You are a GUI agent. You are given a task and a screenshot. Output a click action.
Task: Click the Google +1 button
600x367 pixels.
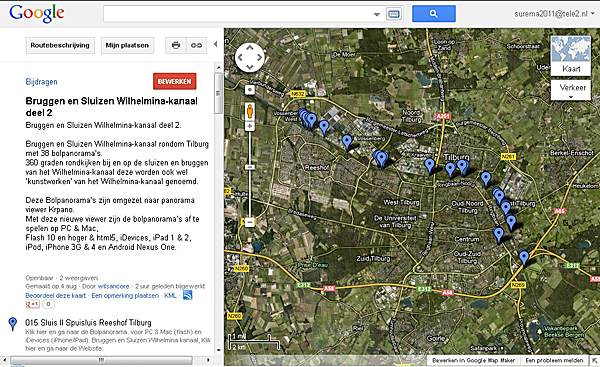pos(32,304)
